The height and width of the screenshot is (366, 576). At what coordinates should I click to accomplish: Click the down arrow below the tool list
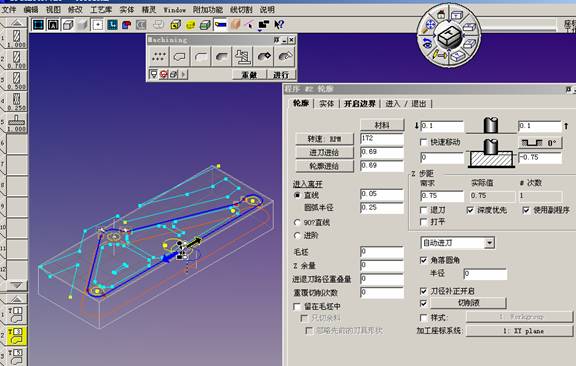pos(17,285)
